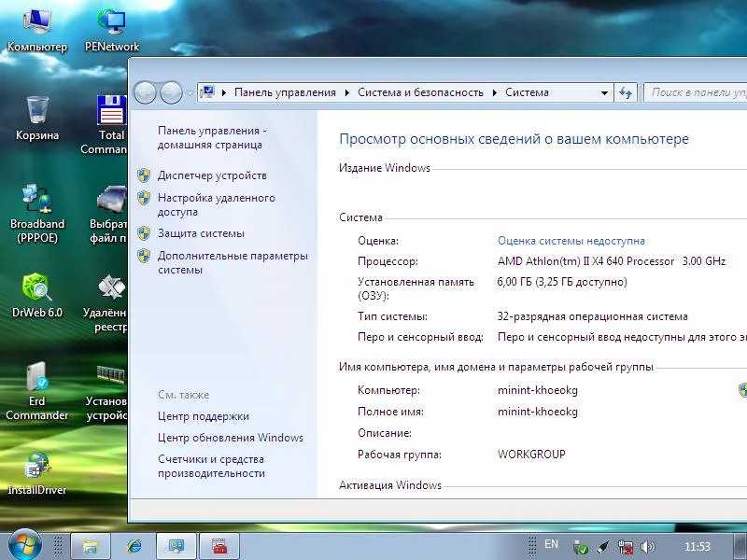This screenshot has width=747, height=560.
Task: Click the volume speaker icon in tray
Action: tap(648, 546)
